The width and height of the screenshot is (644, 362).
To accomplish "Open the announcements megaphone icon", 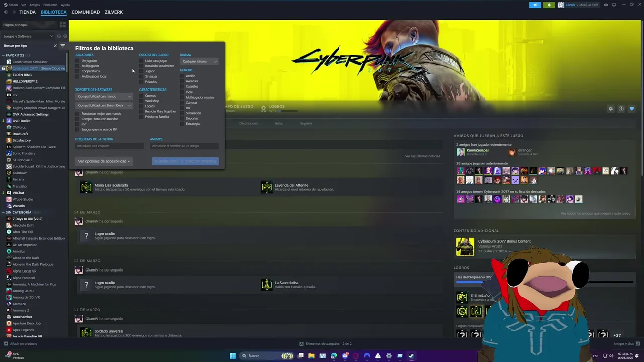I will pyautogui.click(x=535, y=5).
